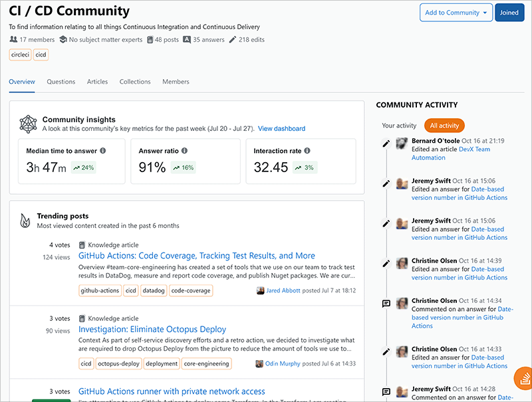Open the View dashboard link
This screenshot has width=532, height=402.
coord(281,128)
